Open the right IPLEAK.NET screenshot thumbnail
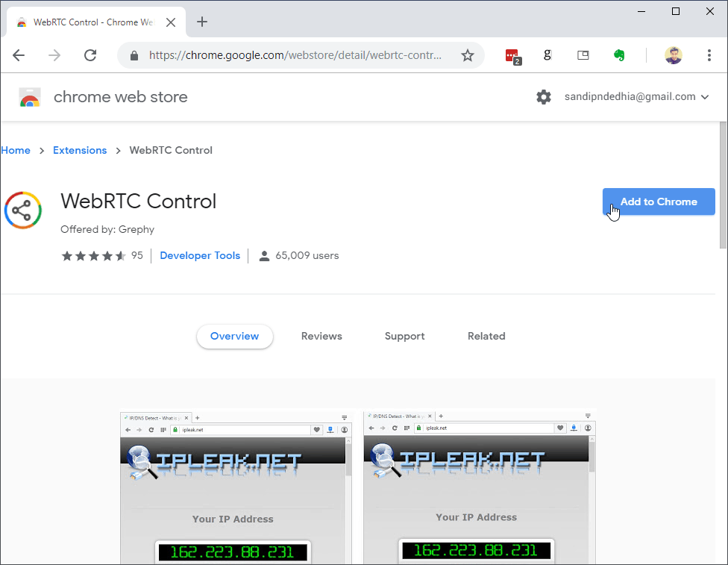This screenshot has height=565, width=728. click(480, 486)
